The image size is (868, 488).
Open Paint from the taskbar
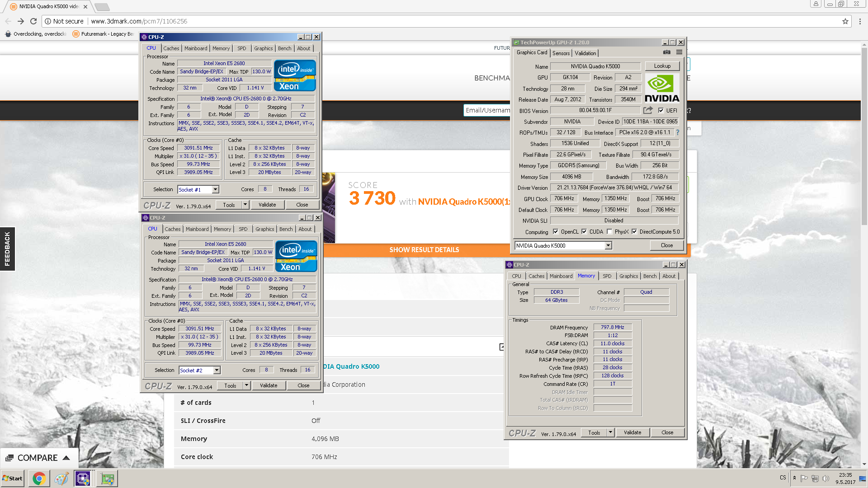61,479
